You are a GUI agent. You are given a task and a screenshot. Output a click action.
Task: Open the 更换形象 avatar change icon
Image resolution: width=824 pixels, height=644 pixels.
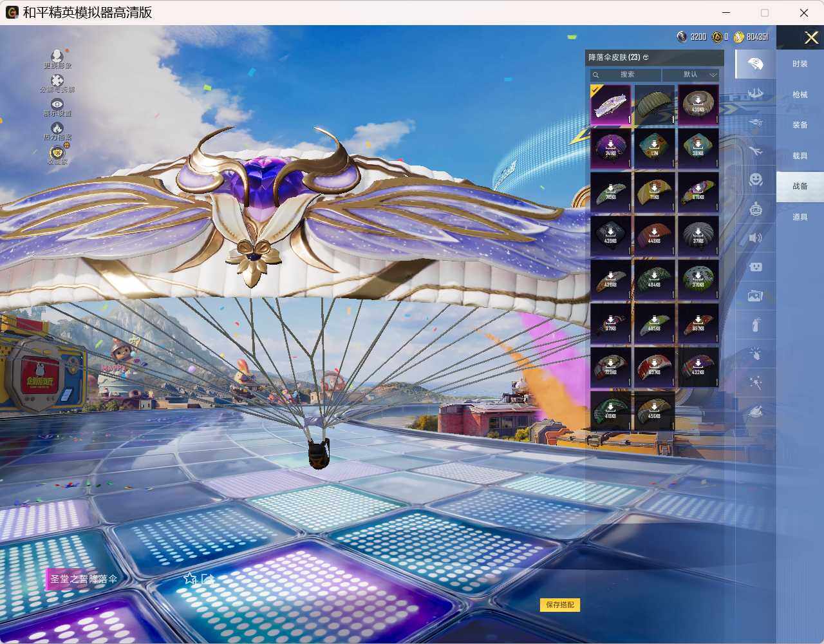point(57,56)
